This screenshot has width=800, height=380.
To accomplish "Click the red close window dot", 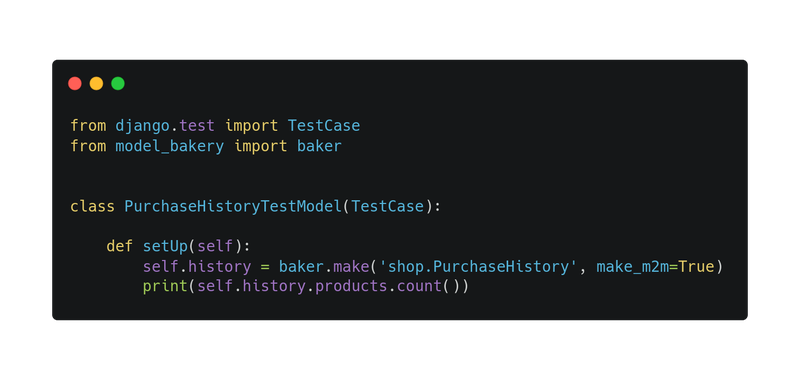I will (75, 84).
